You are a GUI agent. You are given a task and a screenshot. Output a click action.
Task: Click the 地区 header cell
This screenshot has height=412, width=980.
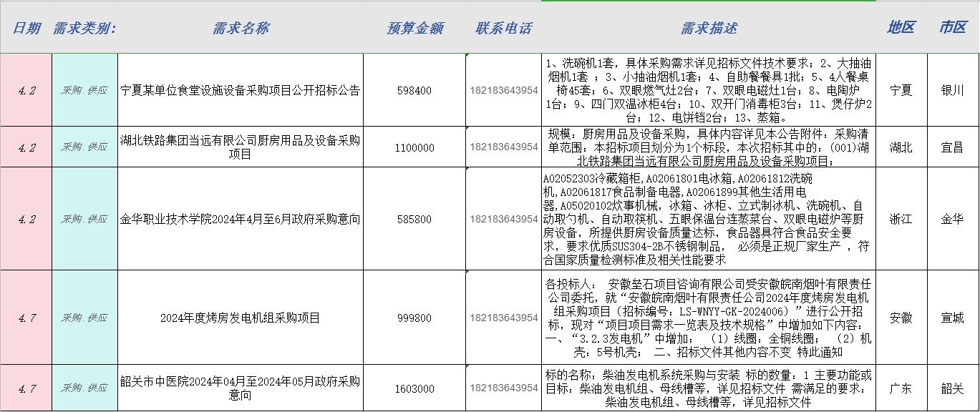click(x=901, y=28)
